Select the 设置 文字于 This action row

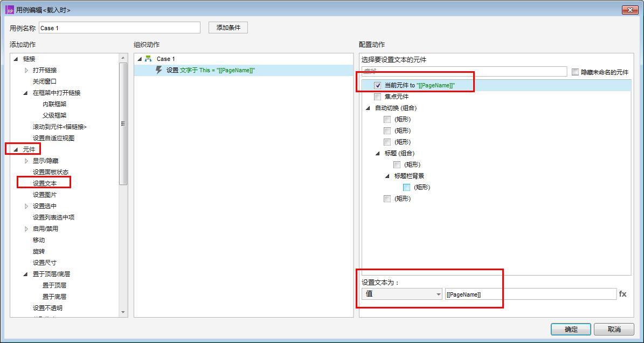(244, 70)
